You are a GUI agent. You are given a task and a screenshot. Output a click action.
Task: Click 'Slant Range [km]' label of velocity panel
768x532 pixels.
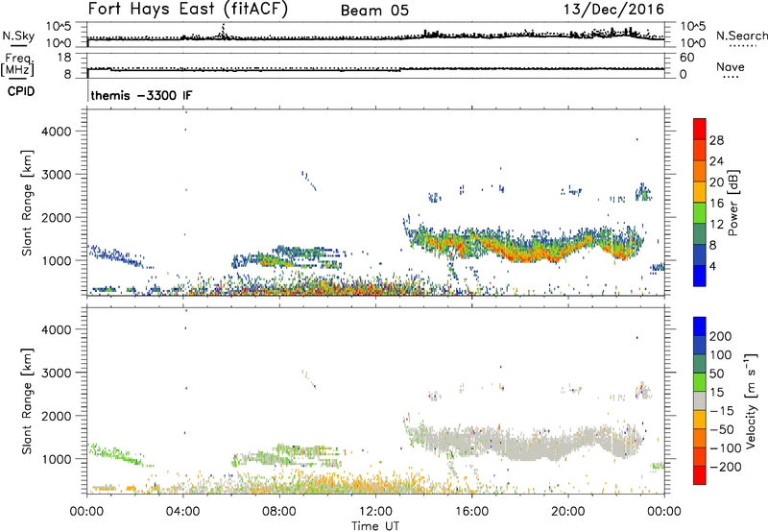pos(27,401)
